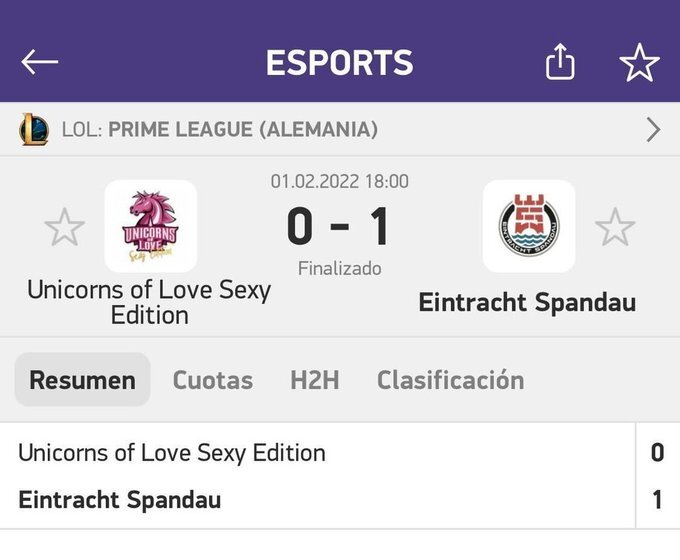Click the ESPORTS header title
The width and height of the screenshot is (680, 560).
tap(340, 62)
